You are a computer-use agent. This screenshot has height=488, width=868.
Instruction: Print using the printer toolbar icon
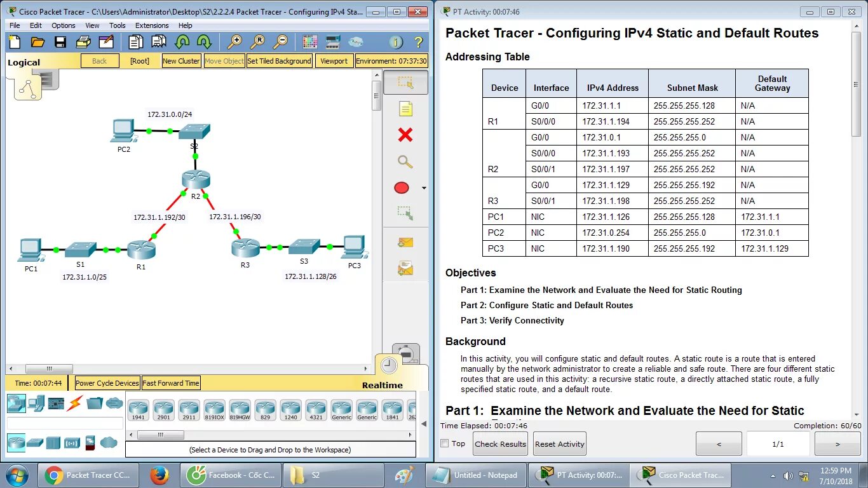(83, 43)
